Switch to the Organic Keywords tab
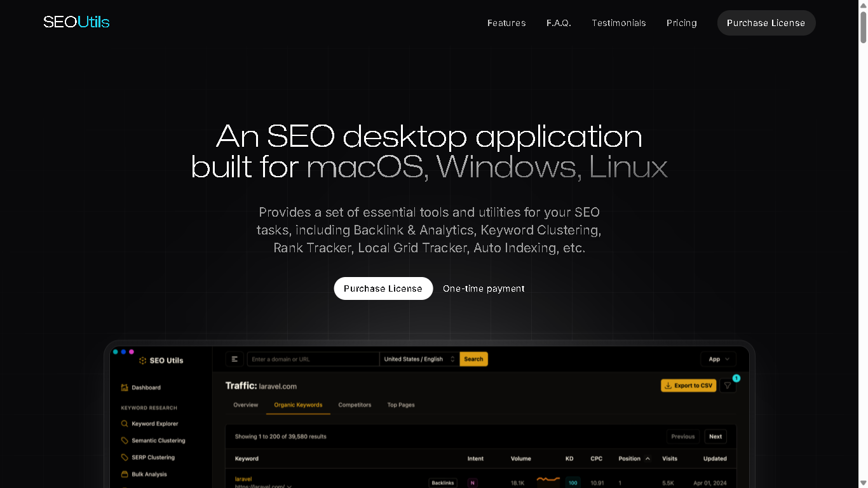This screenshot has height=488, width=868. [x=298, y=405]
